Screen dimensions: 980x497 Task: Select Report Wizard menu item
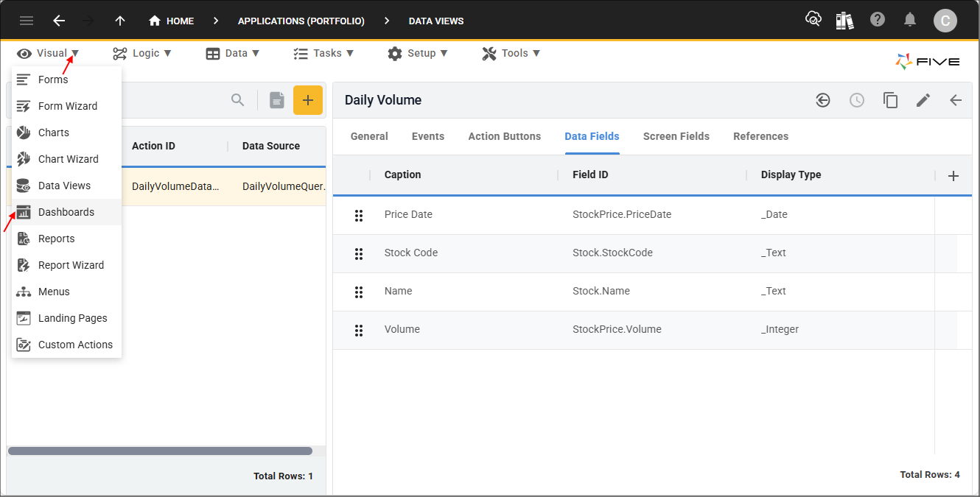[x=66, y=265]
